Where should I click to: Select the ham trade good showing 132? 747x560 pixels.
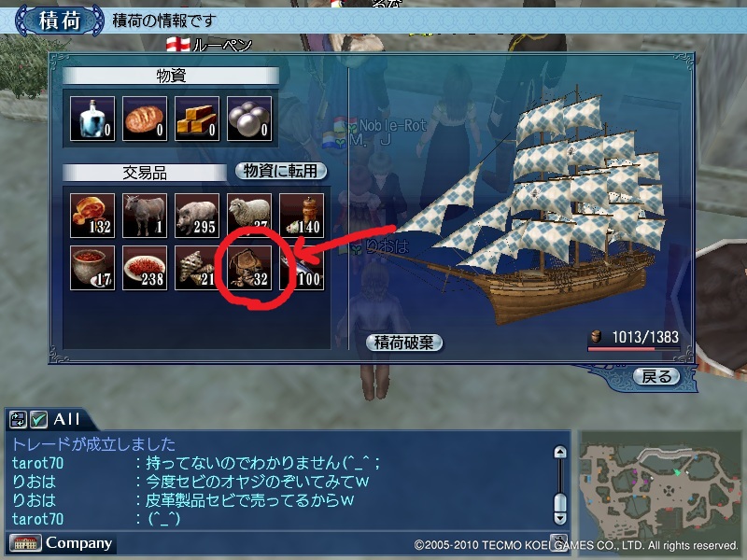pos(92,216)
